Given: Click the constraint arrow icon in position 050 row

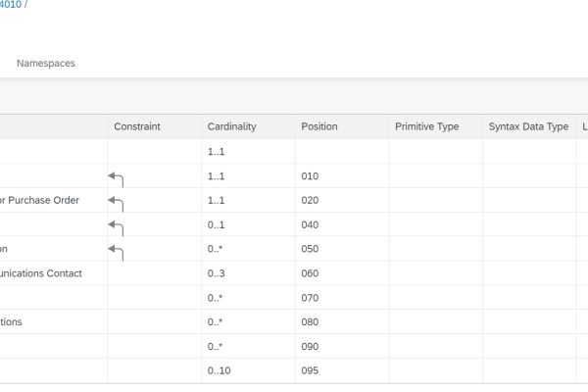Looking at the screenshot, I should pos(117,251).
